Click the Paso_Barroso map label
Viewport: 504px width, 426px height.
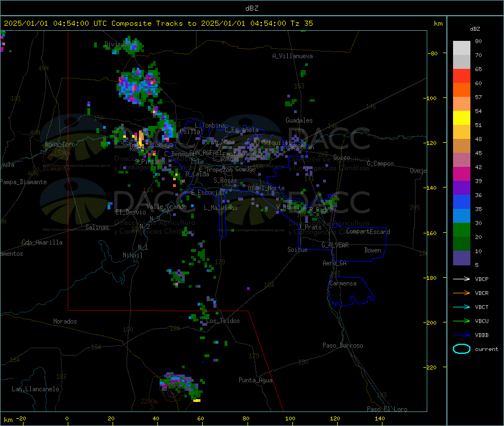343,345
